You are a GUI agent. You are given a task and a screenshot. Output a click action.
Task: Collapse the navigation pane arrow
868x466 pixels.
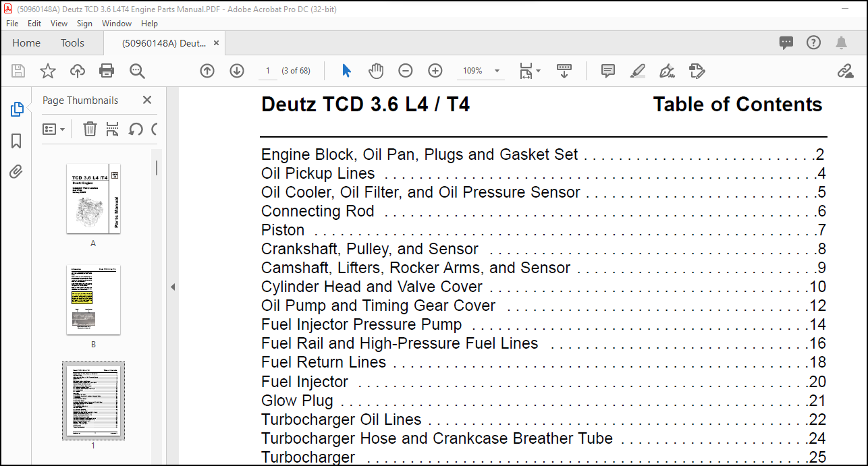(x=173, y=287)
